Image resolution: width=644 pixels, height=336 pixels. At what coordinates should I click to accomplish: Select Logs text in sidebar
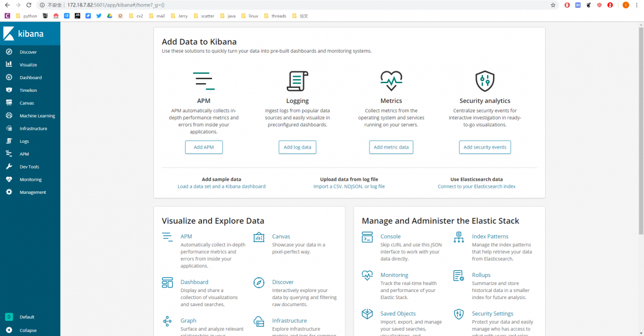[x=24, y=141]
